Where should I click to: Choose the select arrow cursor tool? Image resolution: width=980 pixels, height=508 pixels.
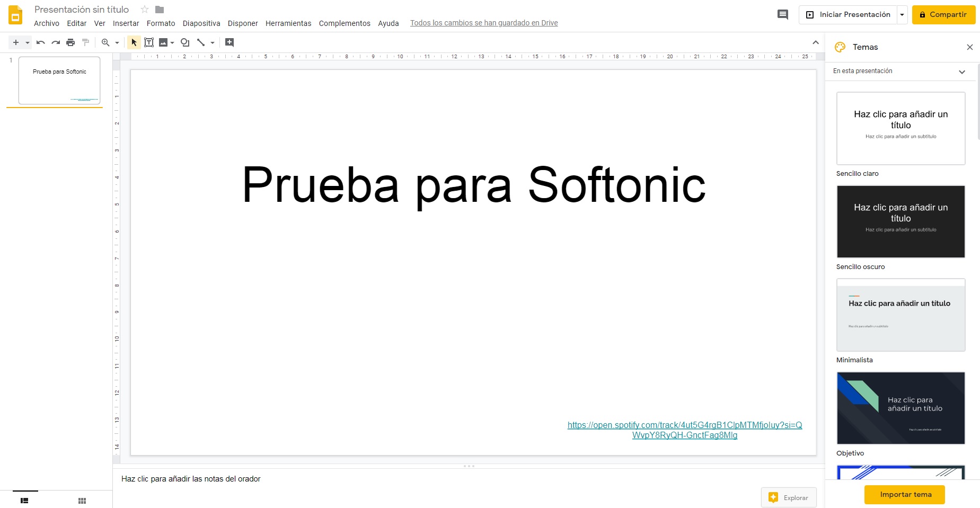click(134, 42)
